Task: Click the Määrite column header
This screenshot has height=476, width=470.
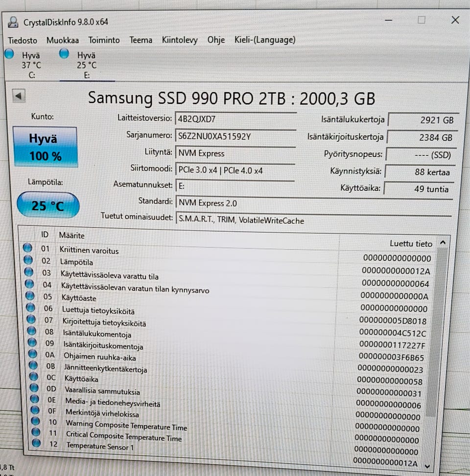Action: tap(71, 235)
